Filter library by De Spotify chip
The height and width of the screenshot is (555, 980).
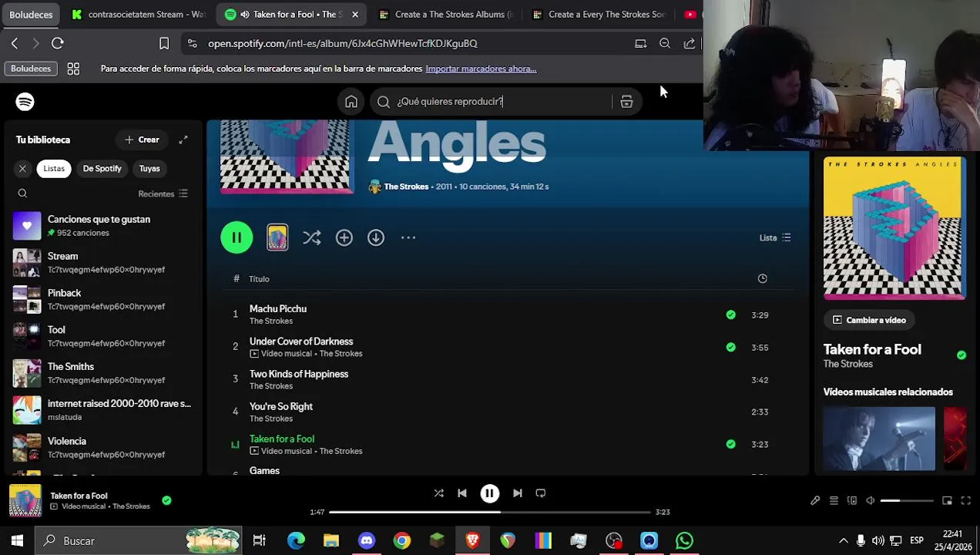click(x=102, y=168)
